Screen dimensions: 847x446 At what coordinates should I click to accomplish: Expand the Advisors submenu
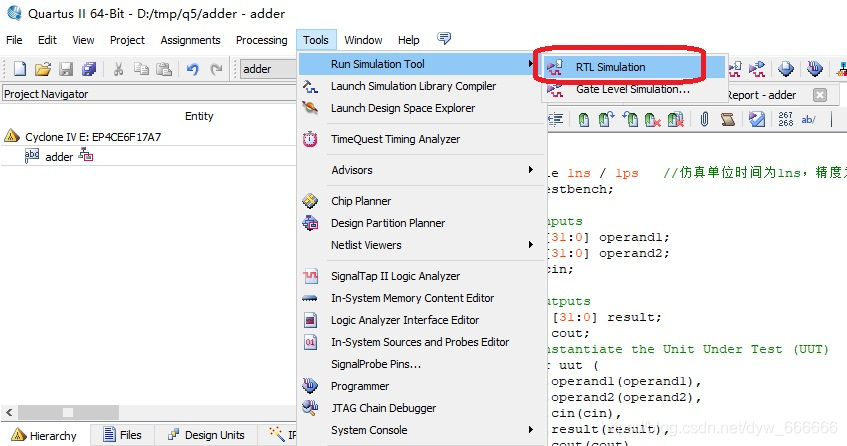click(x=420, y=170)
